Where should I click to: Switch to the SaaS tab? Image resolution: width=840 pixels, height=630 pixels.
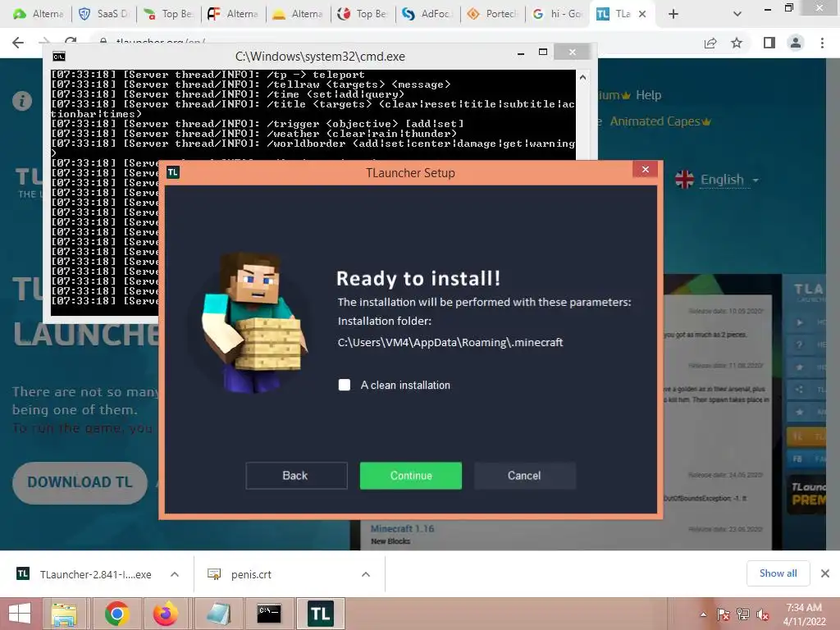pos(105,14)
